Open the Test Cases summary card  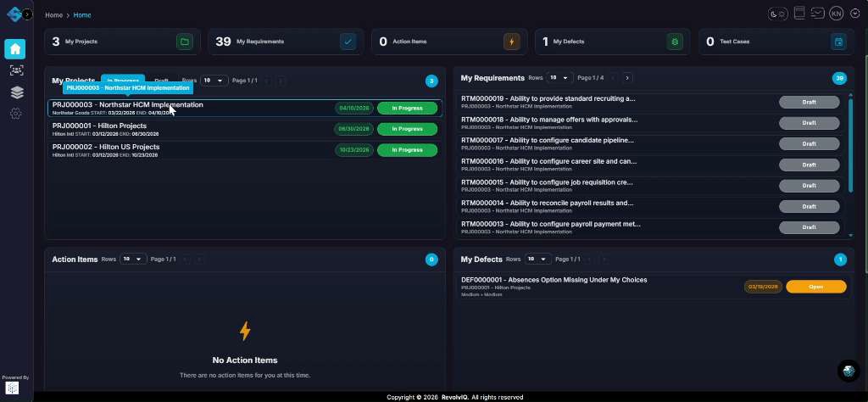tap(776, 42)
